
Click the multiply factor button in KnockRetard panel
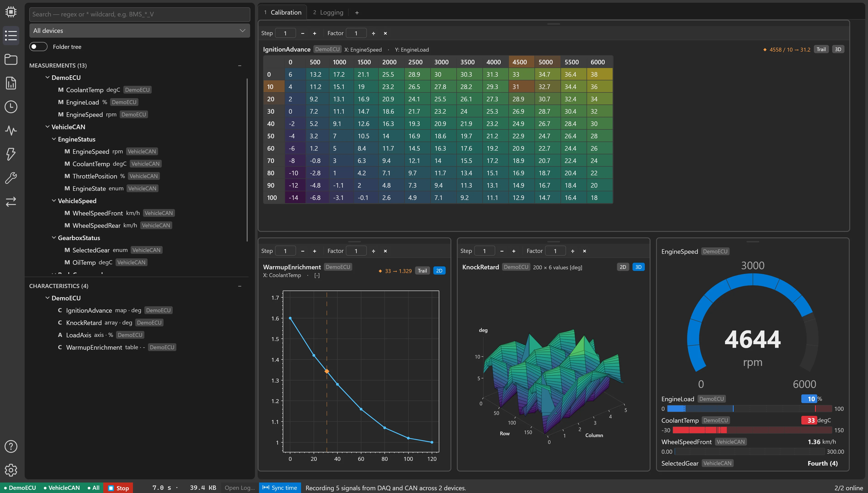[585, 251]
